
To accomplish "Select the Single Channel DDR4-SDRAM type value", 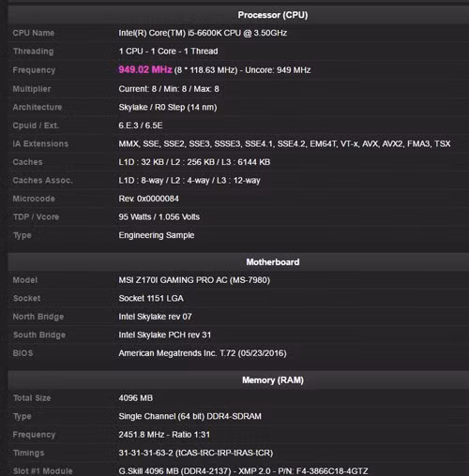I will [x=190, y=416].
